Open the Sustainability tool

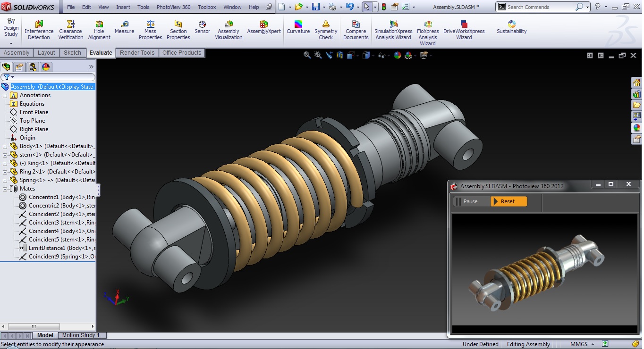point(512,27)
